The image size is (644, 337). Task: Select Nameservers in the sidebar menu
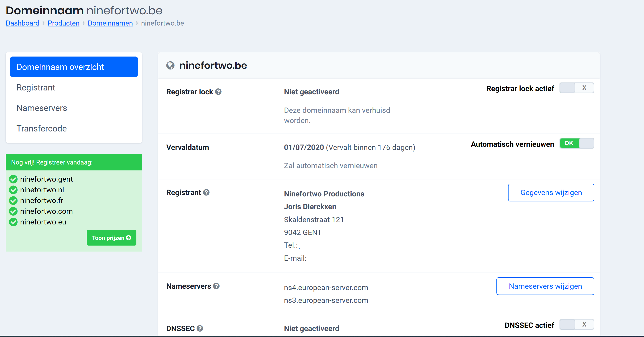click(42, 108)
